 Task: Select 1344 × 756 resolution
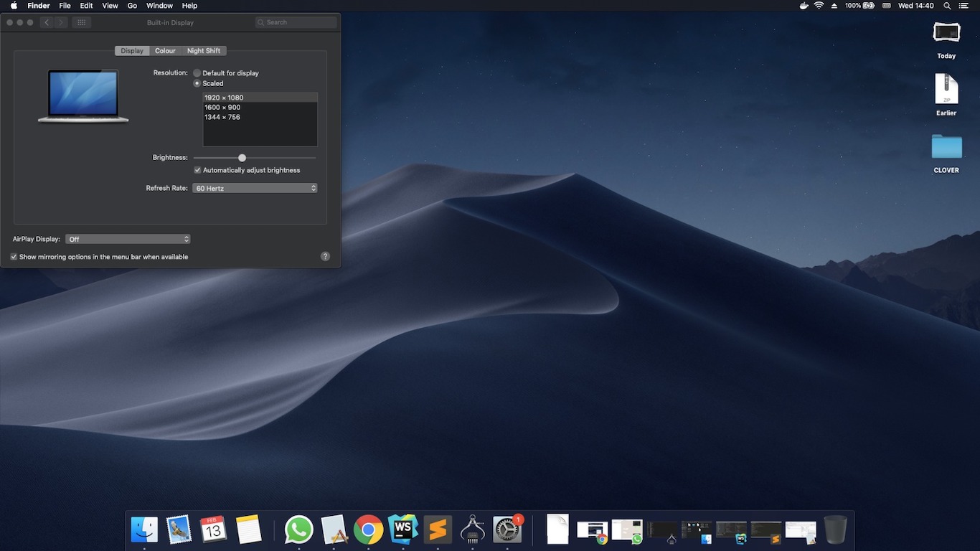[260, 117]
